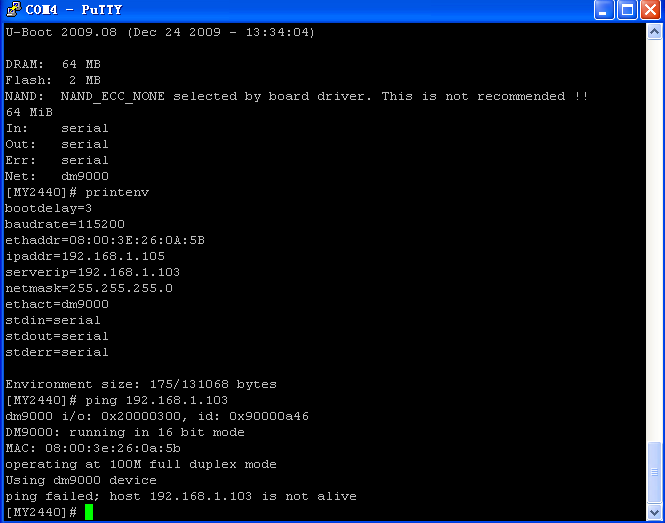This screenshot has height=523, width=665.
Task: Click the 'stdout=serial' line
Action: [x=57, y=336]
